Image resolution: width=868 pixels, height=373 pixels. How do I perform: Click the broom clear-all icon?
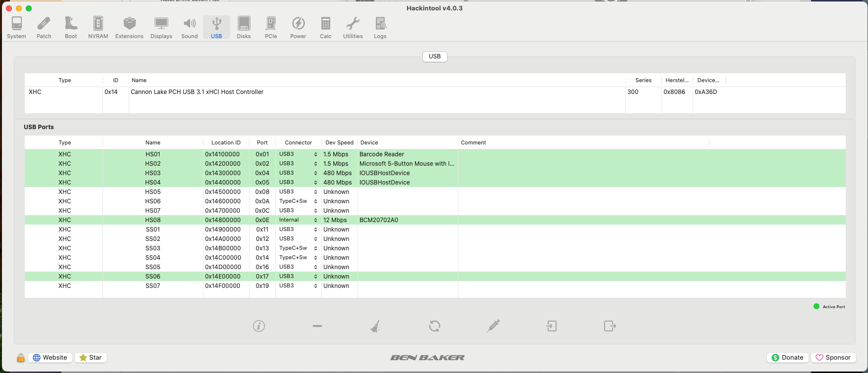(x=375, y=326)
